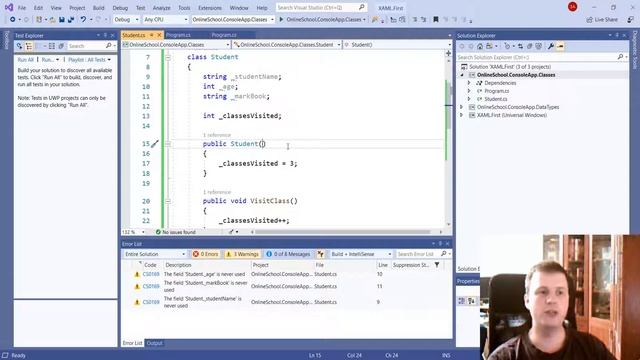This screenshot has width=640, height=360.
Task: Click Show All Files icon in Solution Explorer
Action: pyautogui.click(x=538, y=46)
